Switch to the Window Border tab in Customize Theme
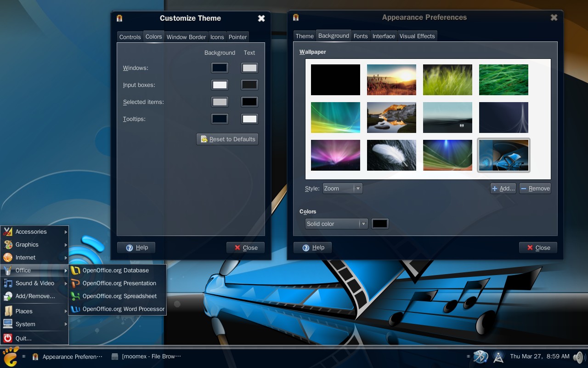 [x=186, y=37]
